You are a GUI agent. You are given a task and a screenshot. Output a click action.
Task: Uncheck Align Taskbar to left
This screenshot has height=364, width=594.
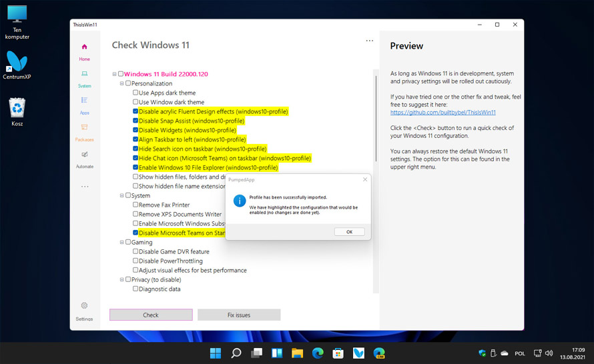[x=135, y=139]
